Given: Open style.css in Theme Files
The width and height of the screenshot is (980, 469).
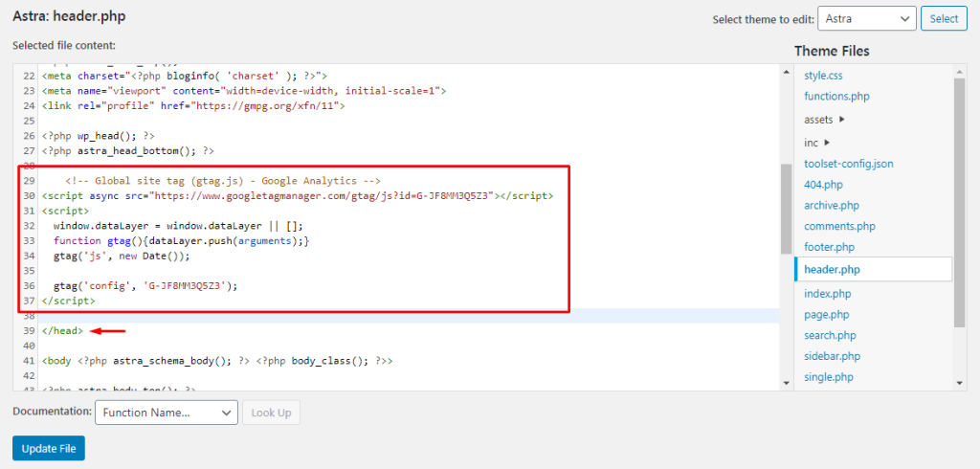Looking at the screenshot, I should click(x=823, y=76).
